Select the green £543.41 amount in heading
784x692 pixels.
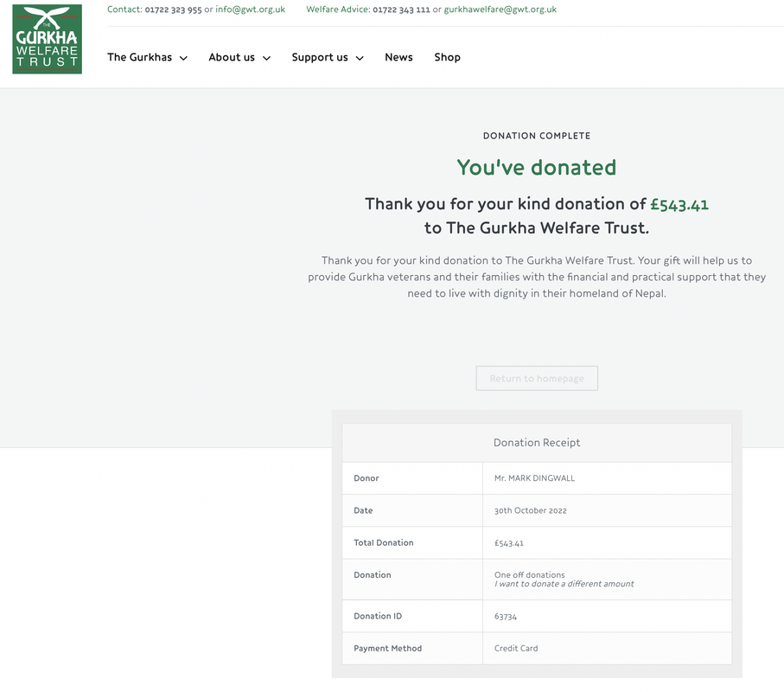click(x=679, y=204)
